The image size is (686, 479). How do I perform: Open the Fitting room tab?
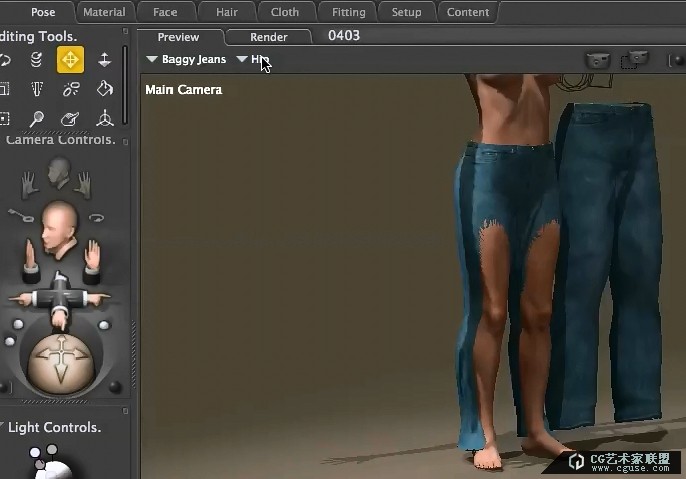pos(349,12)
